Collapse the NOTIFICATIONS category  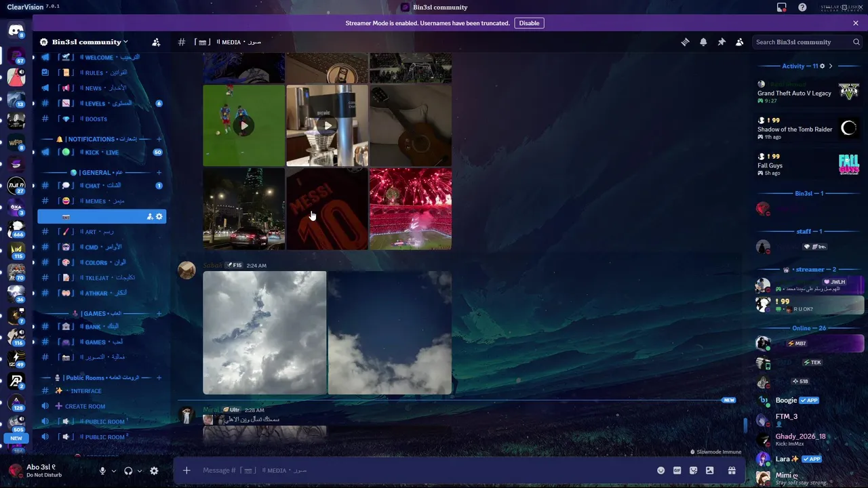pyautogui.click(x=96, y=139)
